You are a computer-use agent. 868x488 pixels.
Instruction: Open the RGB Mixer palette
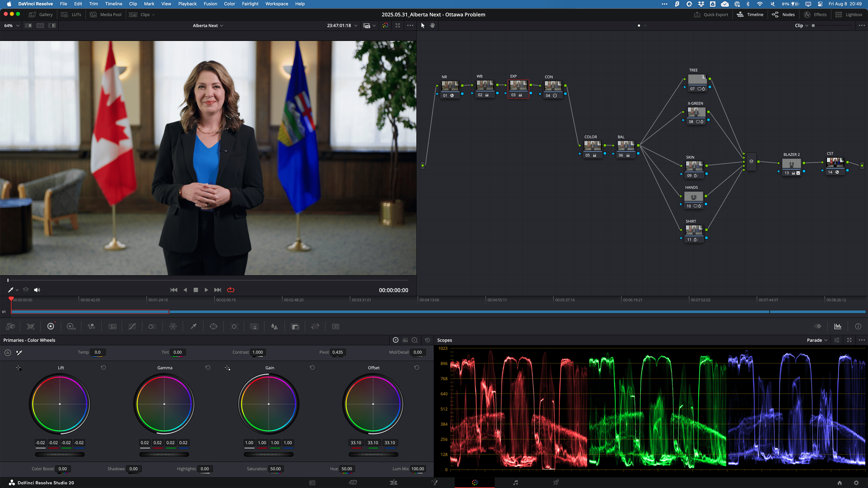(91, 326)
